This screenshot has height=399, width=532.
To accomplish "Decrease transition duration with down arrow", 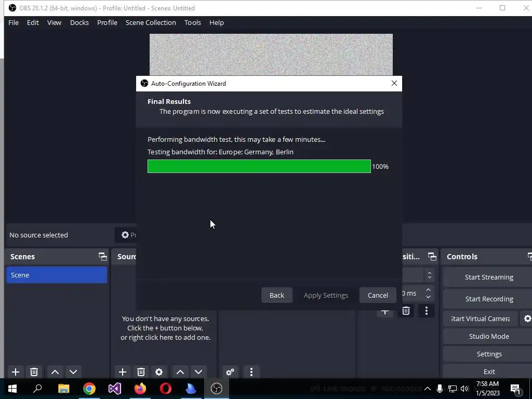I will (x=428, y=297).
